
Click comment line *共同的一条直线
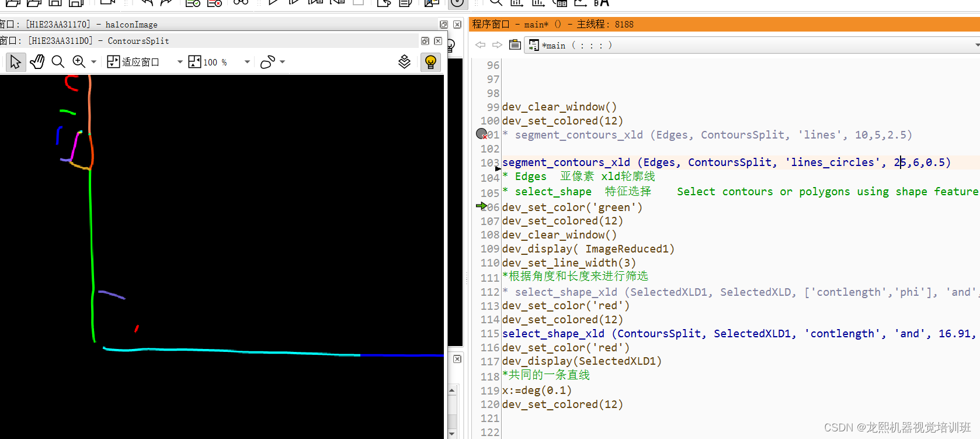point(546,375)
